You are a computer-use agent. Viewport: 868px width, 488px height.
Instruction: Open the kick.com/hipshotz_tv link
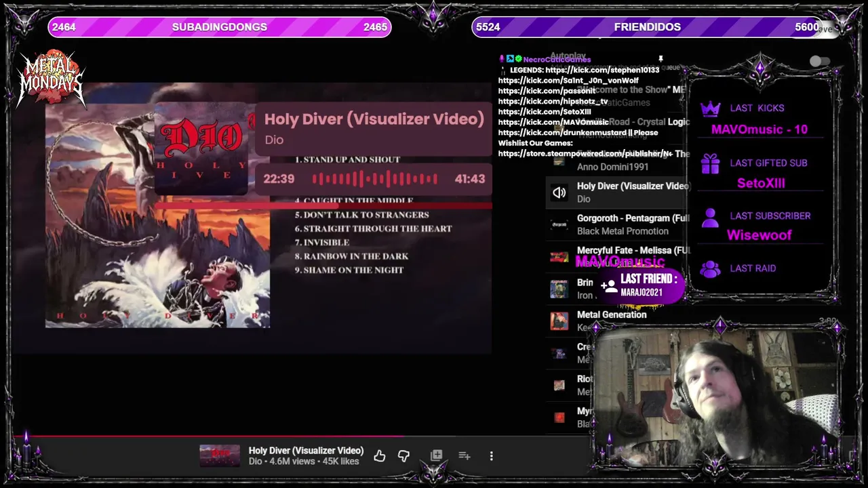pyautogui.click(x=553, y=101)
